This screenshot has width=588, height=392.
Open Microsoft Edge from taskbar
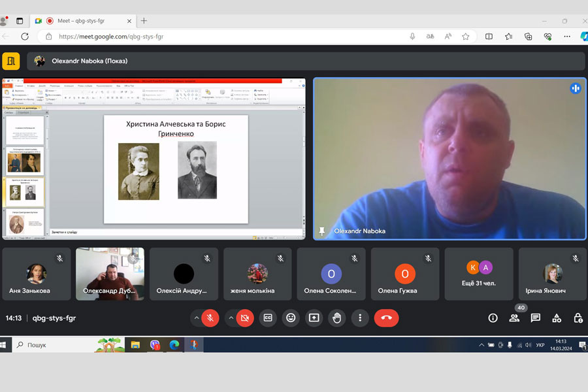(174, 345)
